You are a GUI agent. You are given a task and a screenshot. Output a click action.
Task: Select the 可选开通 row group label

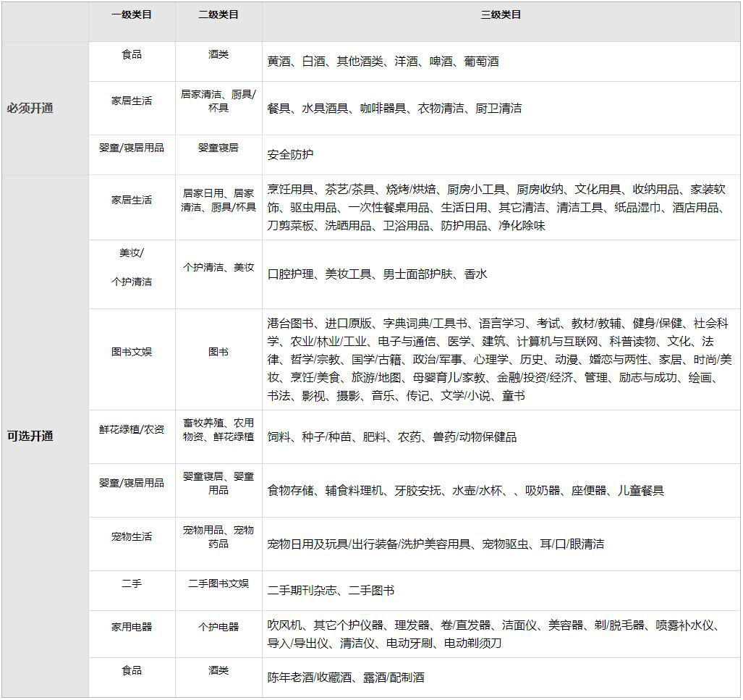tap(30, 437)
